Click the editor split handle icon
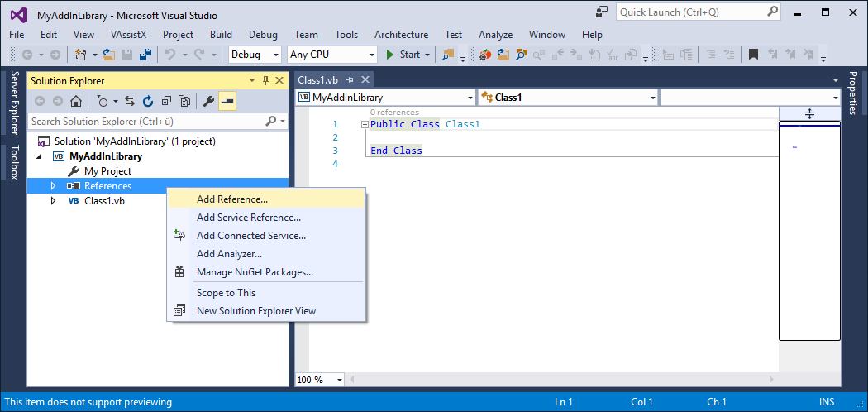Screen dimensions: 868x412 tap(809, 114)
